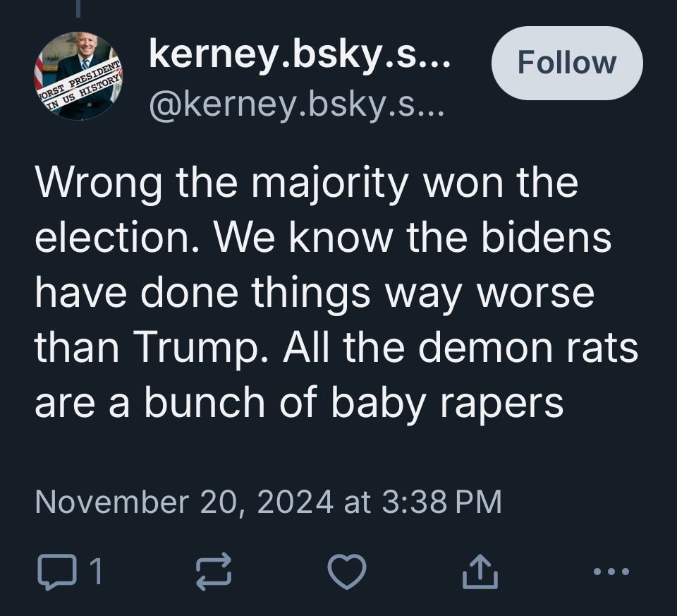Click the November 20, 2024 timestamp
Viewport: 677px width, 616px height.
(x=183, y=502)
